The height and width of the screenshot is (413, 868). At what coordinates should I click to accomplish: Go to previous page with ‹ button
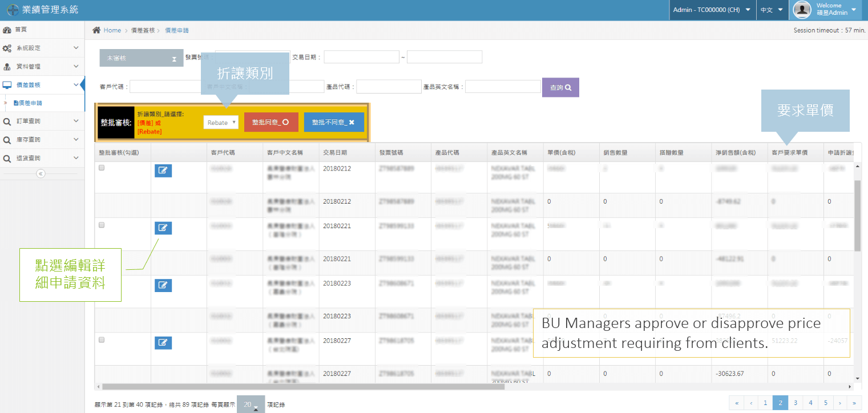pyautogui.click(x=752, y=403)
